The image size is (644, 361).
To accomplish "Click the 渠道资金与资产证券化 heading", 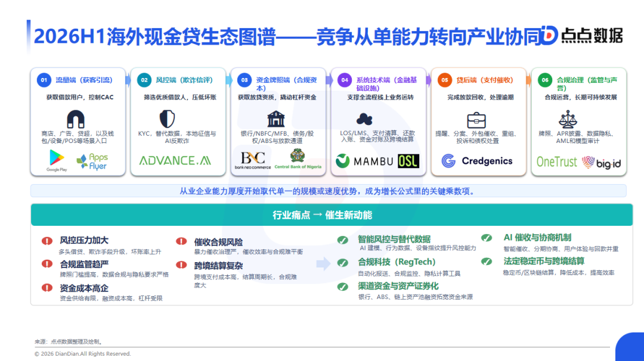I will (x=398, y=286).
